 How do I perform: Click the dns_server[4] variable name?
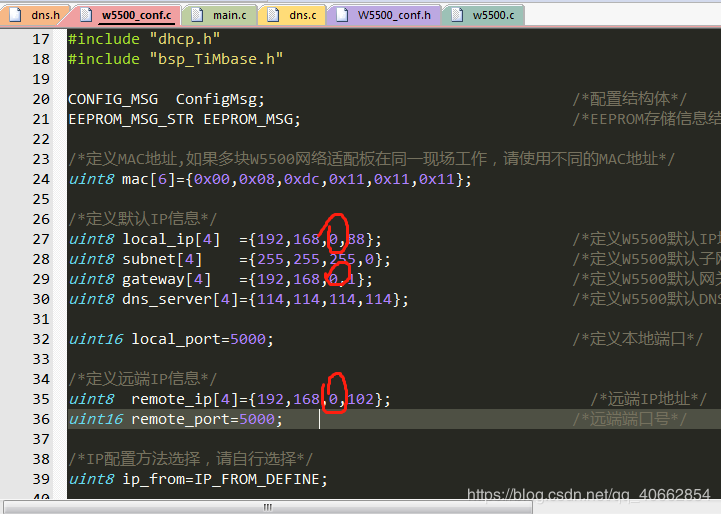[180, 299]
